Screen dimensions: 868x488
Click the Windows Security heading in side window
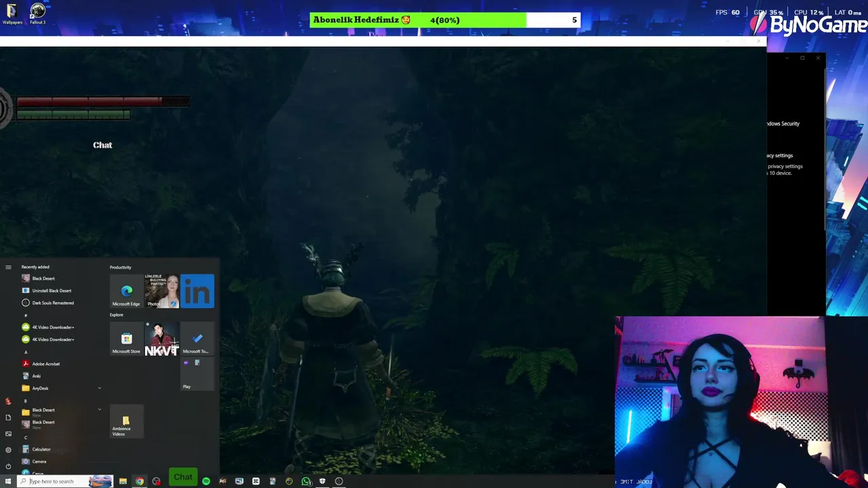point(783,123)
